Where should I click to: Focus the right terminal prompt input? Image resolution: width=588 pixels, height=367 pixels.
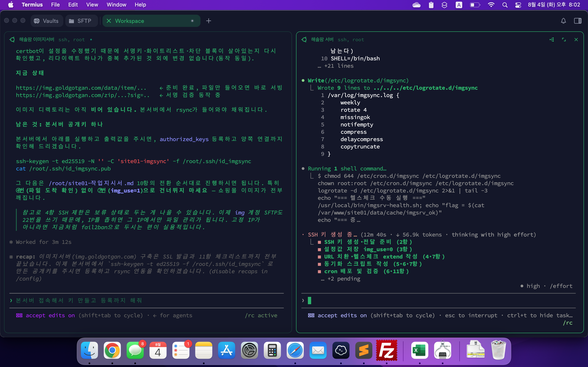[438, 301]
